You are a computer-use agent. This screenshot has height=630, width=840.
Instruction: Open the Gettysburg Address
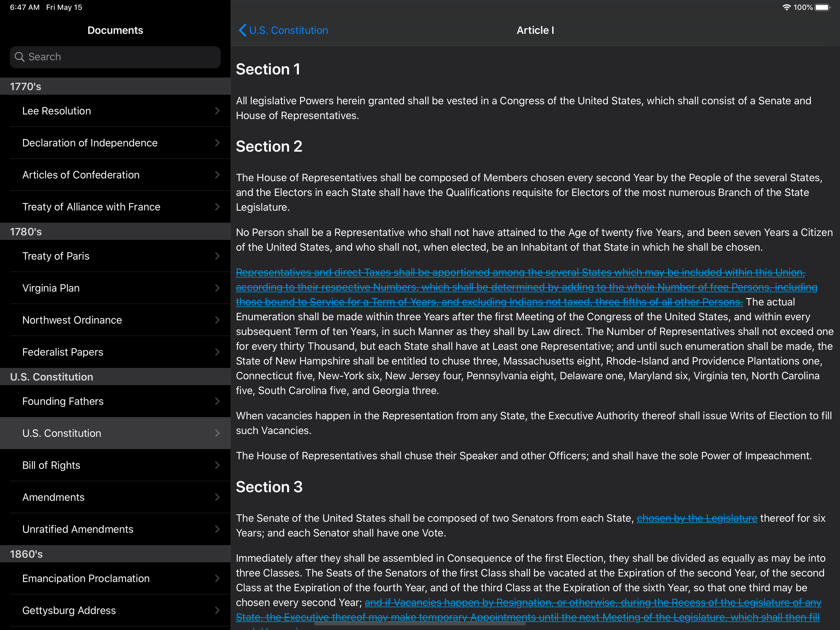click(x=115, y=610)
